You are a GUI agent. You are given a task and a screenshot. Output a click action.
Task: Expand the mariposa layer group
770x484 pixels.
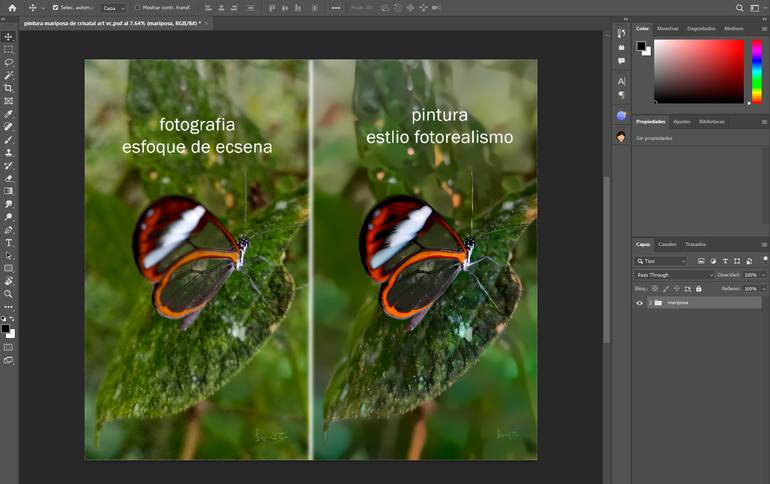pos(649,302)
